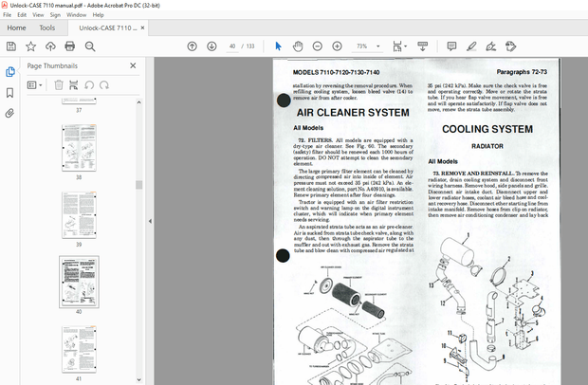The width and height of the screenshot is (588, 385).
Task: Open the fit page dropdown arrow
Action: click(405, 46)
